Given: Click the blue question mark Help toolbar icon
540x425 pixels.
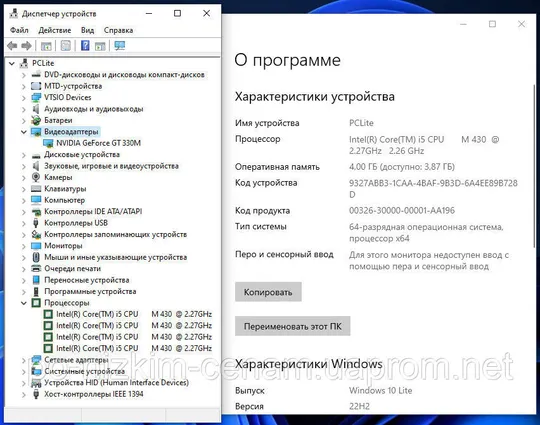Looking at the screenshot, I should pyautogui.click(x=85, y=45).
